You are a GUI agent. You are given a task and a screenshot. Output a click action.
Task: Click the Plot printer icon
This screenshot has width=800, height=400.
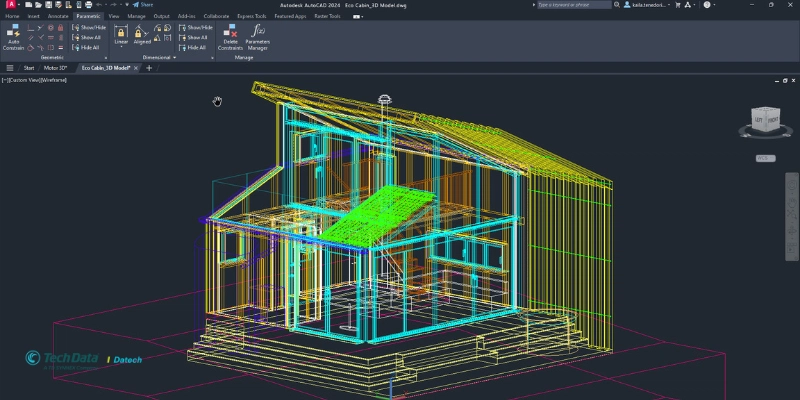pos(88,5)
